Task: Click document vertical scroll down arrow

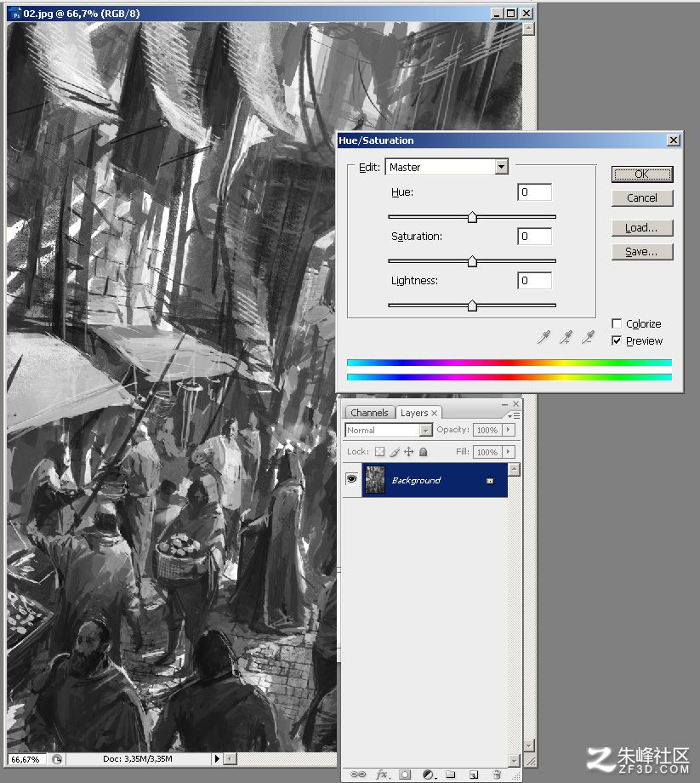Action: pos(528,746)
